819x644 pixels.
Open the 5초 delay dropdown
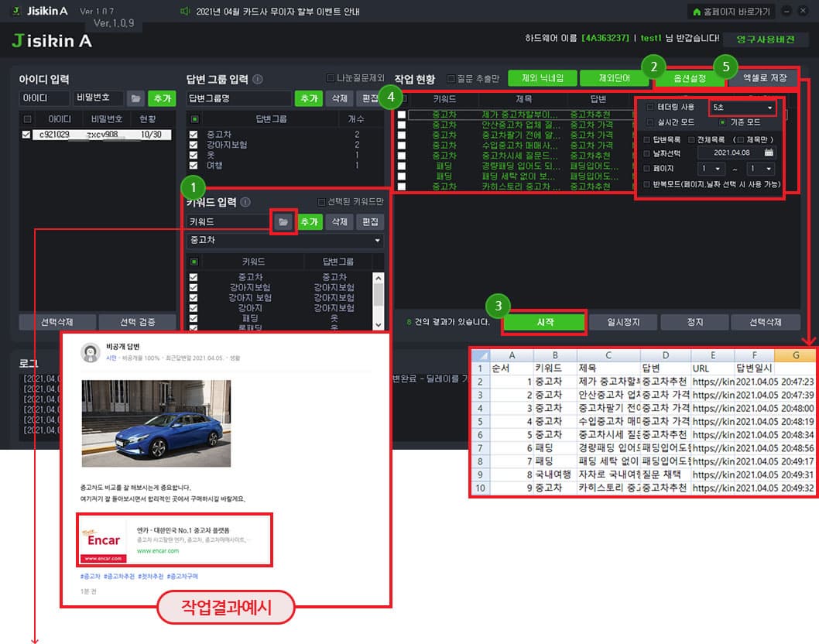pos(742,108)
